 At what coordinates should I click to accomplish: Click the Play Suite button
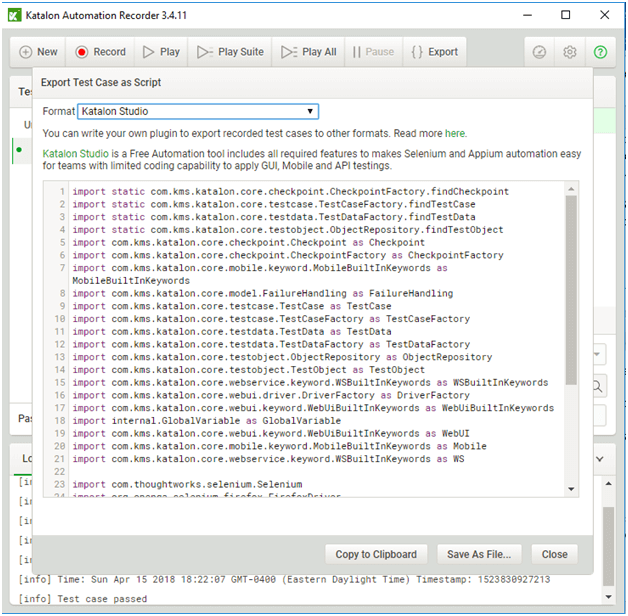(x=230, y=52)
